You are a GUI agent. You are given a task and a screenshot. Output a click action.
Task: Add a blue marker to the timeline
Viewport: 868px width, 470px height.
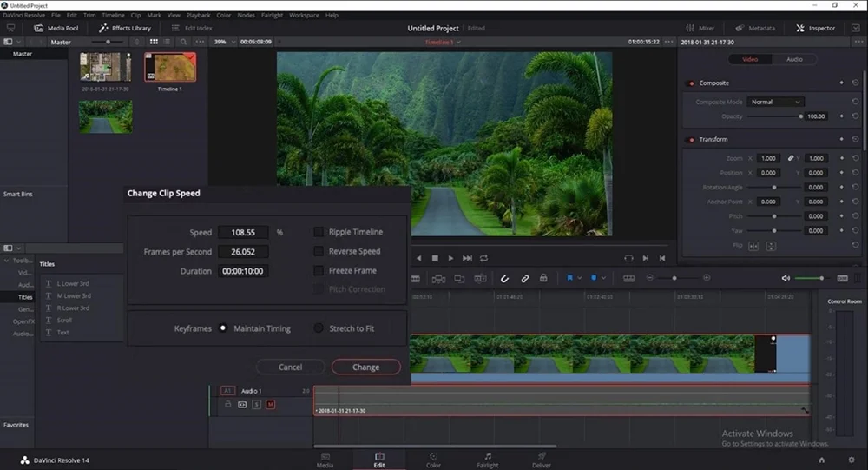pos(594,278)
